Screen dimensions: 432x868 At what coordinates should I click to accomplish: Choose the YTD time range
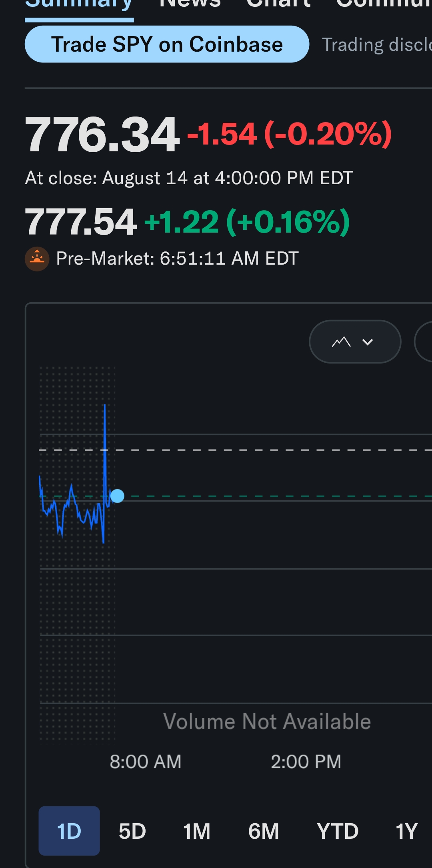(x=338, y=831)
